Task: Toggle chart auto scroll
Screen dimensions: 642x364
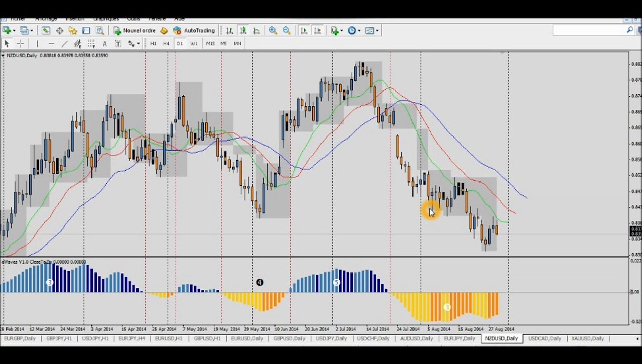Action: [x=304, y=31]
